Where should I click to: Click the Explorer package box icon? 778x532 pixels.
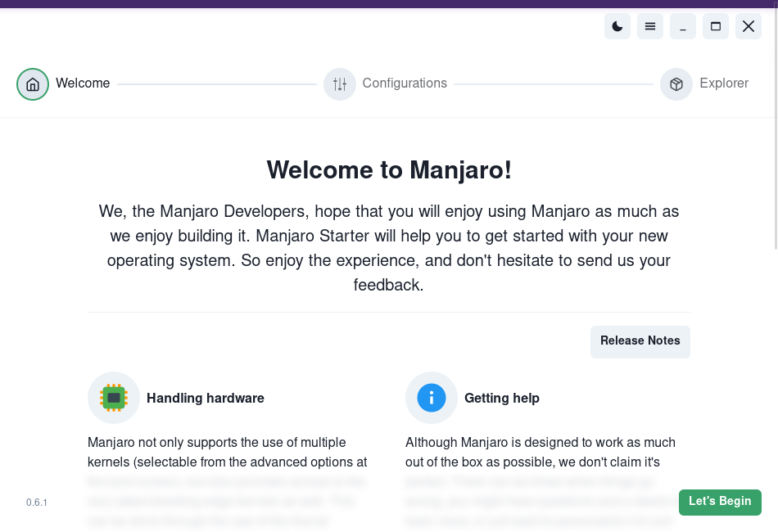(x=676, y=84)
